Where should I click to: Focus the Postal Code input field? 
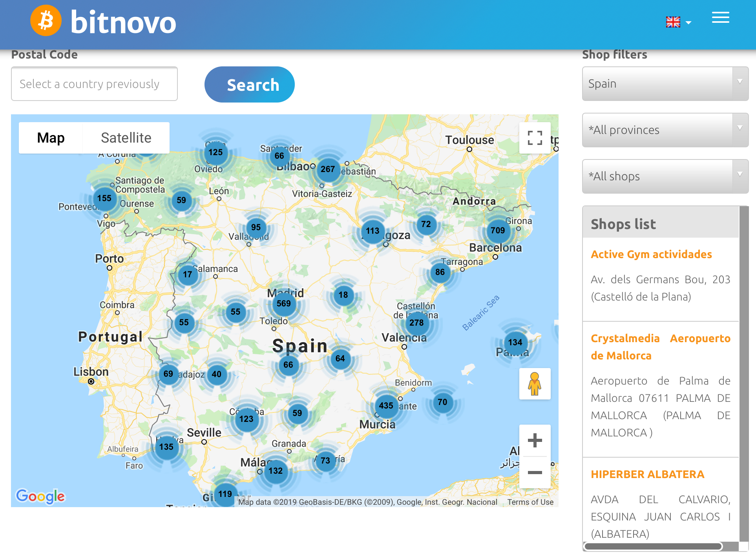[x=94, y=84]
